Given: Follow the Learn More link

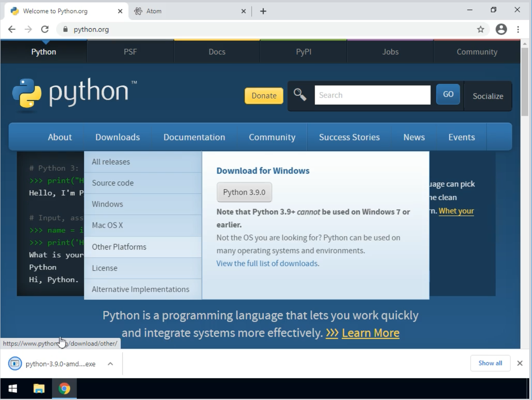Looking at the screenshot, I should pyautogui.click(x=370, y=333).
